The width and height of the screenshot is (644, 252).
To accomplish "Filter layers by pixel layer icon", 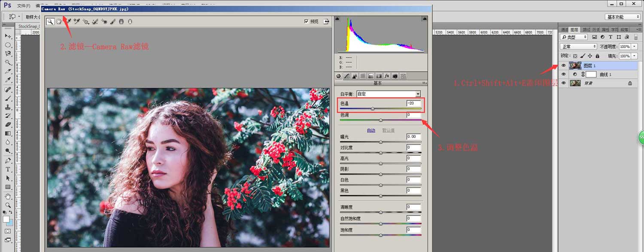I will 594,37.
